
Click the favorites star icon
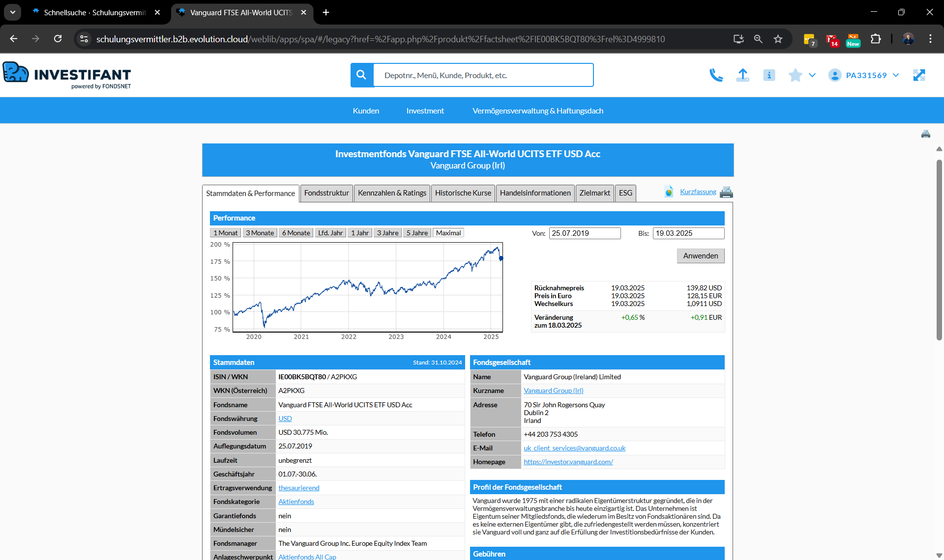[796, 75]
